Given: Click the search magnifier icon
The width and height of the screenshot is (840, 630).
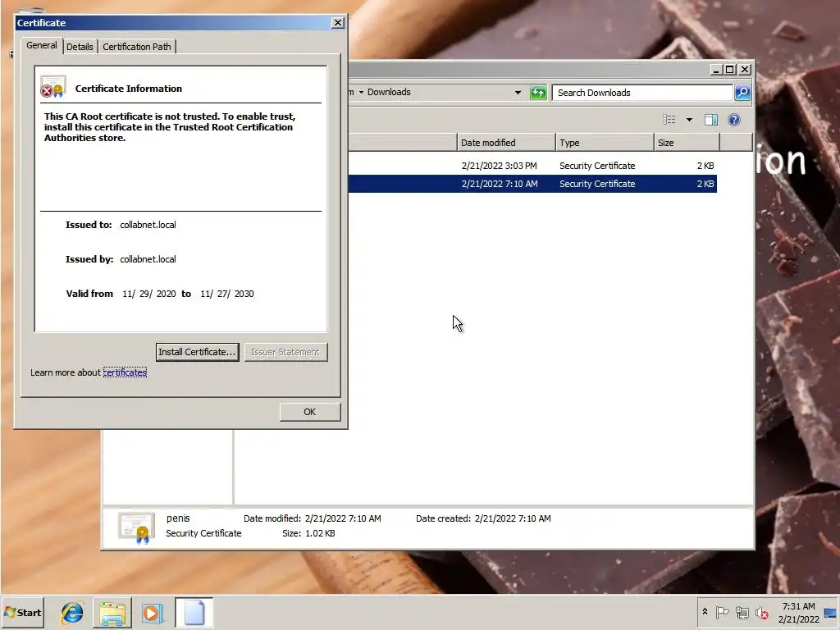Looking at the screenshot, I should click(x=742, y=93).
